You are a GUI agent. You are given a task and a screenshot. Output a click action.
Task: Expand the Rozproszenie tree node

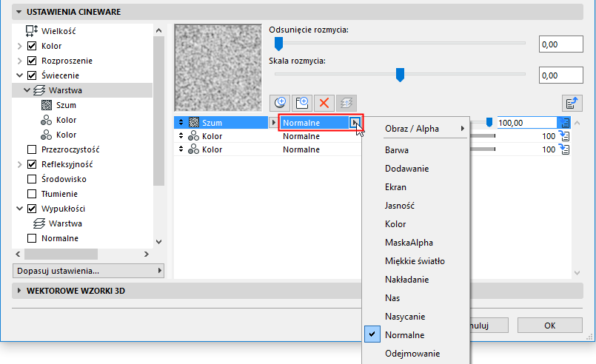pos(20,61)
